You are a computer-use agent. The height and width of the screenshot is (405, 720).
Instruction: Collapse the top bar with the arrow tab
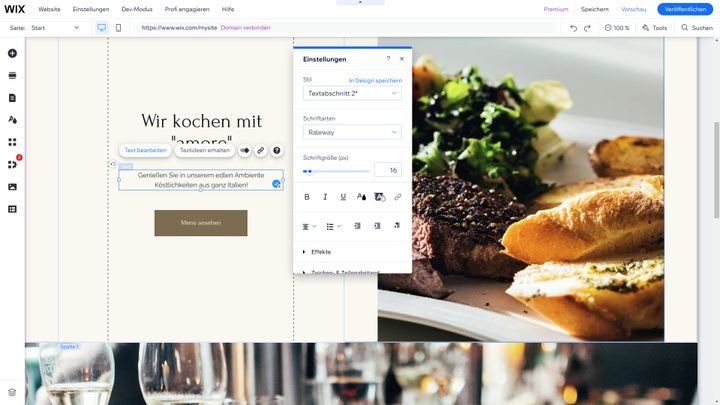pyautogui.click(x=360, y=2)
